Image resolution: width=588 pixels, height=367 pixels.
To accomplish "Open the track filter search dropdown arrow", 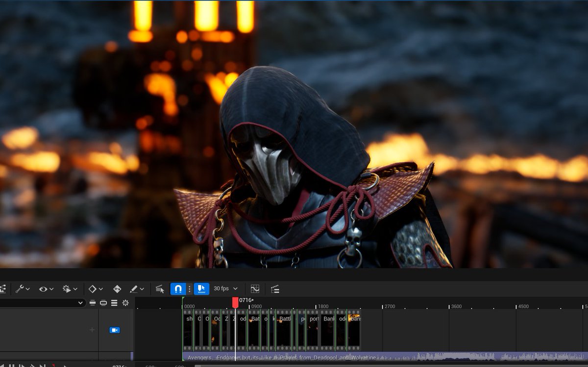I will click(x=80, y=303).
